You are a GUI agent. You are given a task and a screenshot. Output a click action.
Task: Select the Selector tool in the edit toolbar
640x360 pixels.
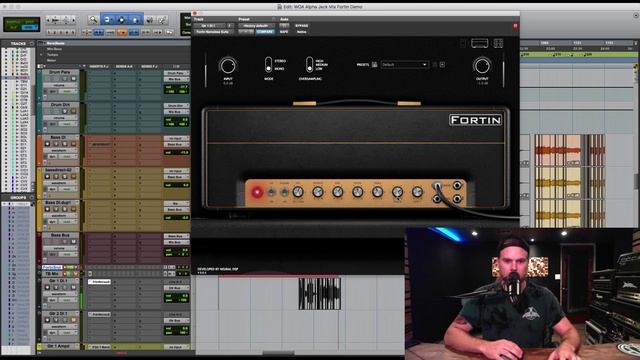[121, 19]
